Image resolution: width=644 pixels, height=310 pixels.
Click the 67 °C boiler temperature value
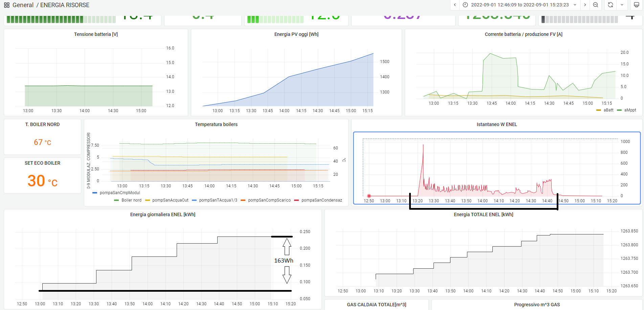42,142
